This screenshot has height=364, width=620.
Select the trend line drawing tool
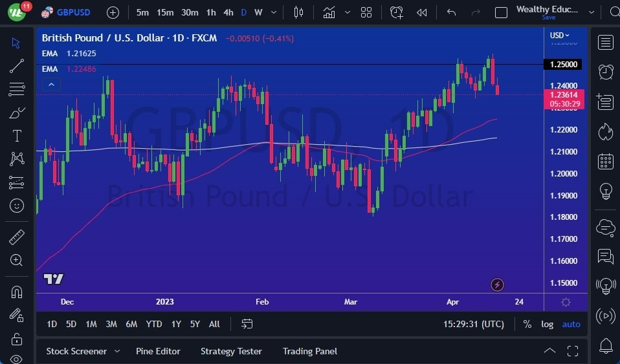coord(17,66)
